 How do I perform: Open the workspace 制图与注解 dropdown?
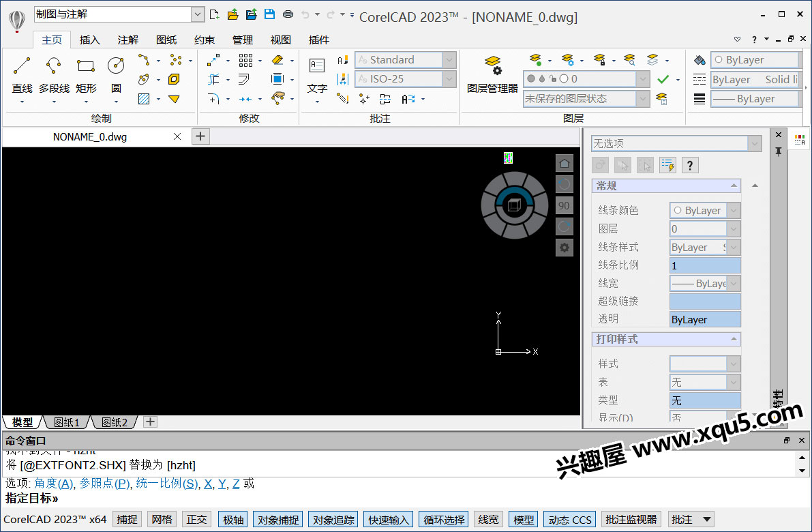(x=197, y=14)
